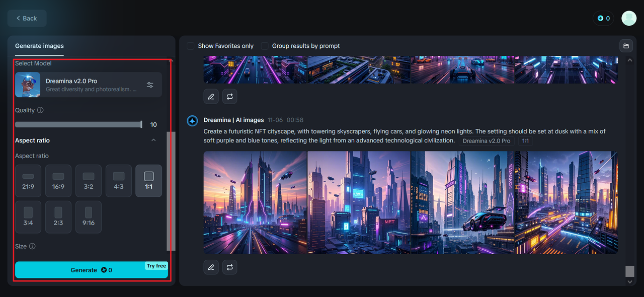Enable Show Favorites only checkbox

click(x=191, y=46)
